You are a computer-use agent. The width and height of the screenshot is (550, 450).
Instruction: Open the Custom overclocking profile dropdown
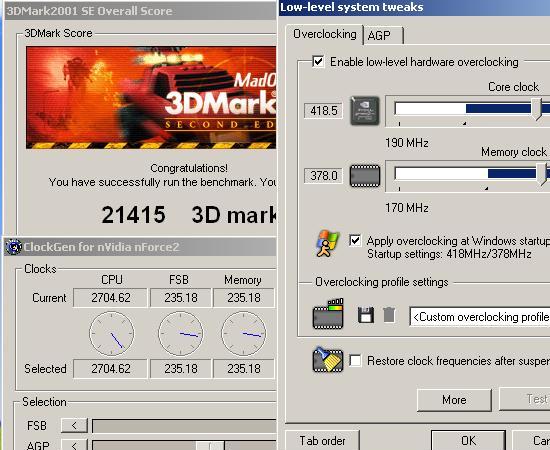479,317
